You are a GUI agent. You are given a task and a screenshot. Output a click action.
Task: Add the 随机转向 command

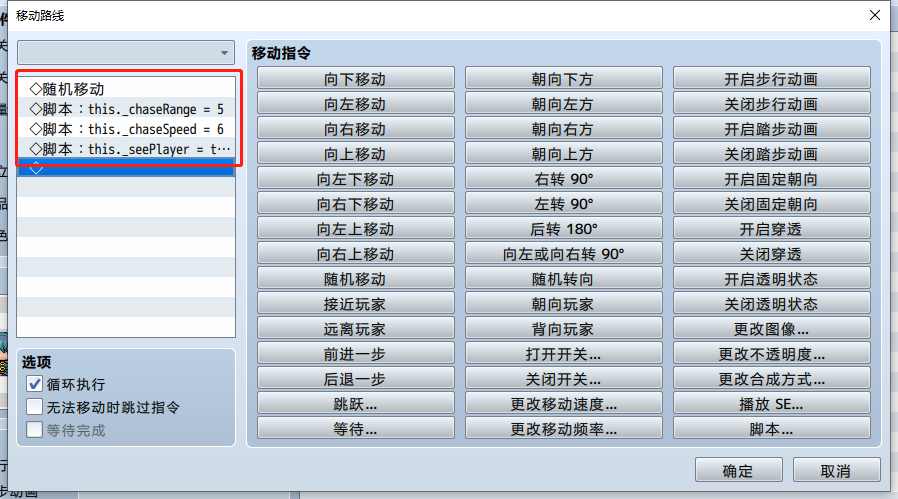(x=564, y=279)
